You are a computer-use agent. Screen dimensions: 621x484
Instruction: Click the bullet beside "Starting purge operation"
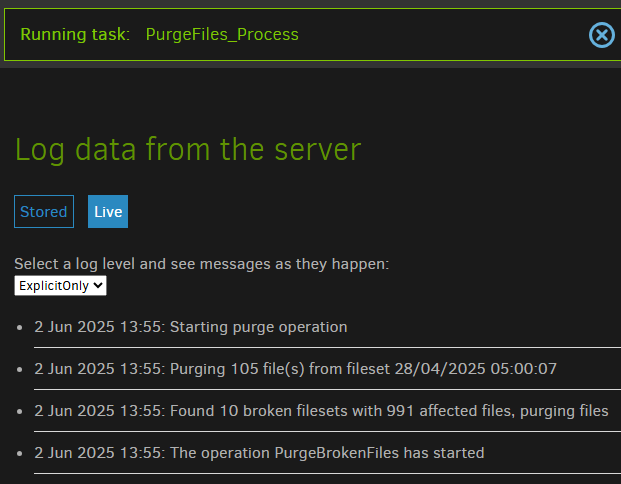19,328
